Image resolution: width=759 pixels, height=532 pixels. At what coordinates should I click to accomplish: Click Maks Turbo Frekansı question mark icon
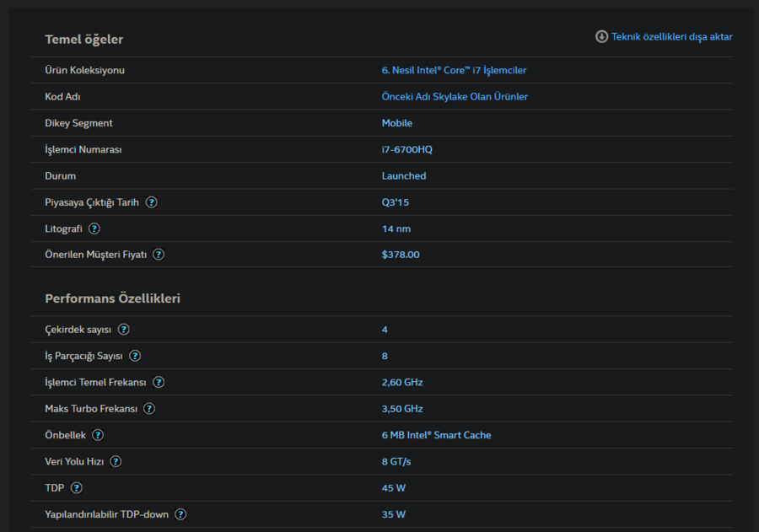pos(149,409)
